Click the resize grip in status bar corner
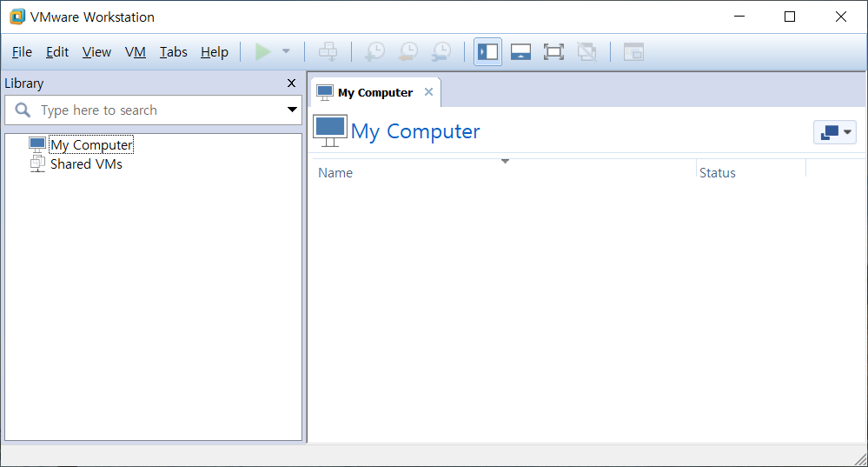Image resolution: width=868 pixels, height=467 pixels. coord(859,458)
